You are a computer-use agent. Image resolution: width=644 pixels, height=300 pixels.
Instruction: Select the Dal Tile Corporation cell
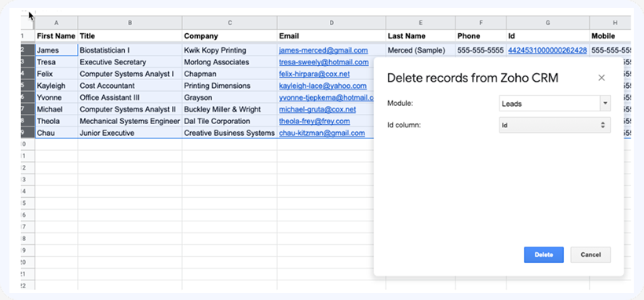(229, 121)
